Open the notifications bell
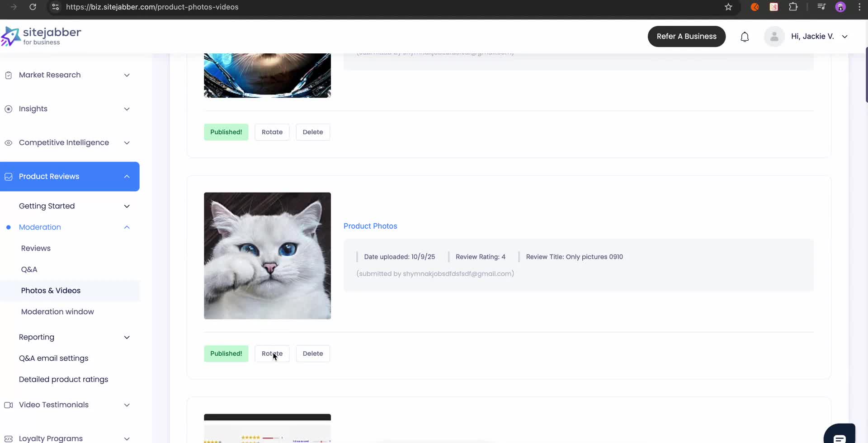Screen dimensions: 868x443 click(745, 37)
